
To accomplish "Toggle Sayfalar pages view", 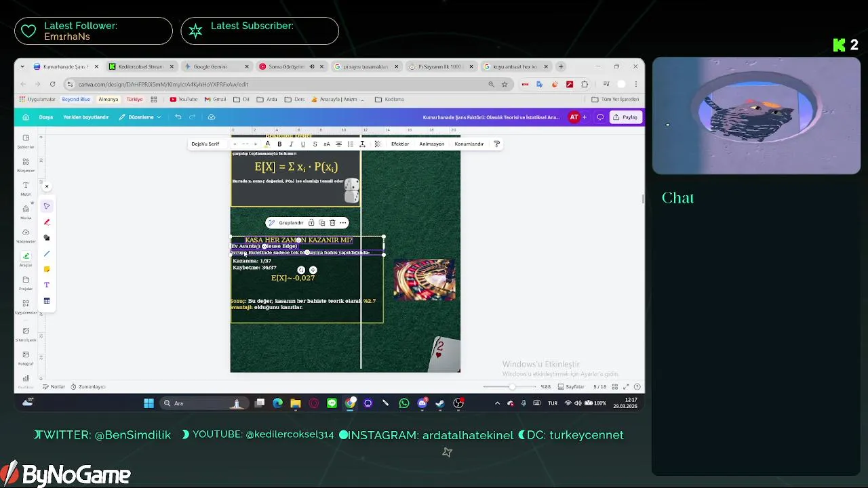I will click(571, 386).
